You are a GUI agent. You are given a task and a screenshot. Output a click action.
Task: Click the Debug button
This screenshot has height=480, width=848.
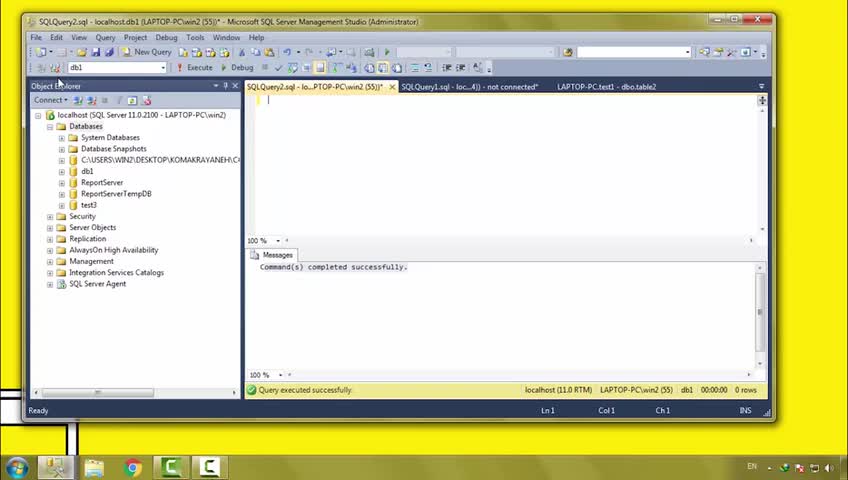pyautogui.click(x=237, y=68)
